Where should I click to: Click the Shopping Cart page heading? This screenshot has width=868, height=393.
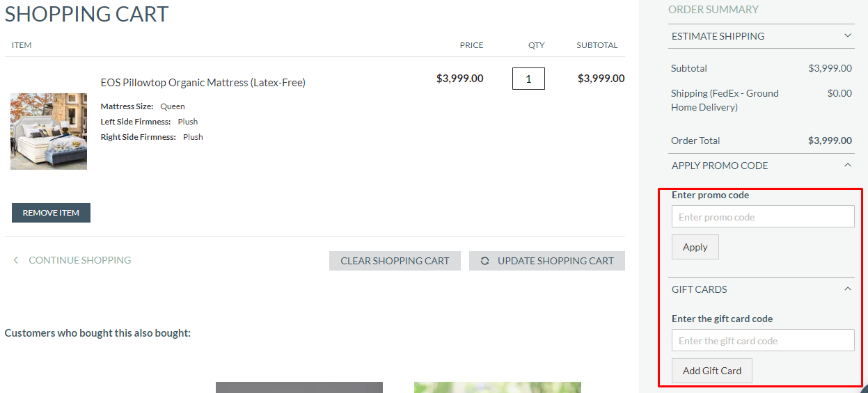click(x=87, y=14)
